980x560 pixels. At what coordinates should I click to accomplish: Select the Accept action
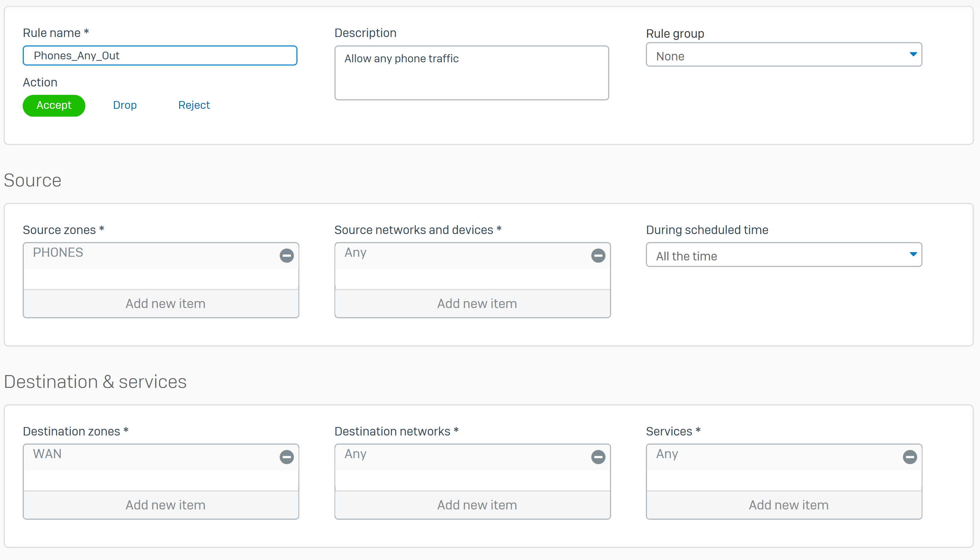(54, 105)
